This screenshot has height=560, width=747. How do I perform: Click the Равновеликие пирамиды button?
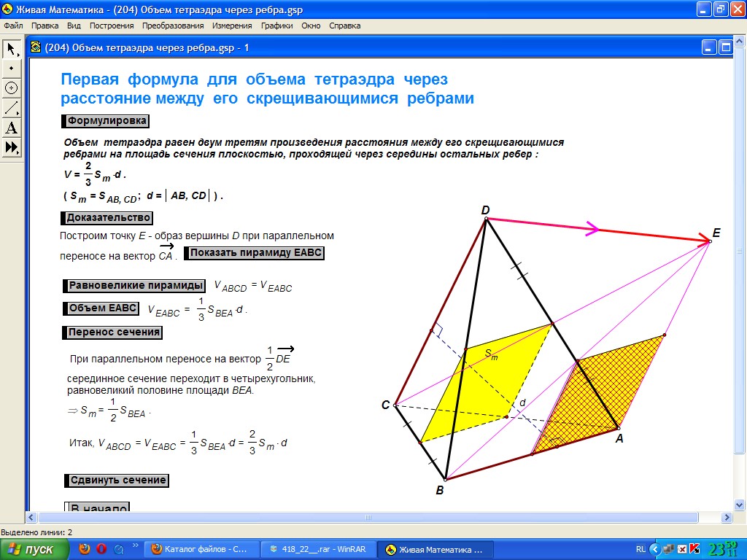pos(136,285)
